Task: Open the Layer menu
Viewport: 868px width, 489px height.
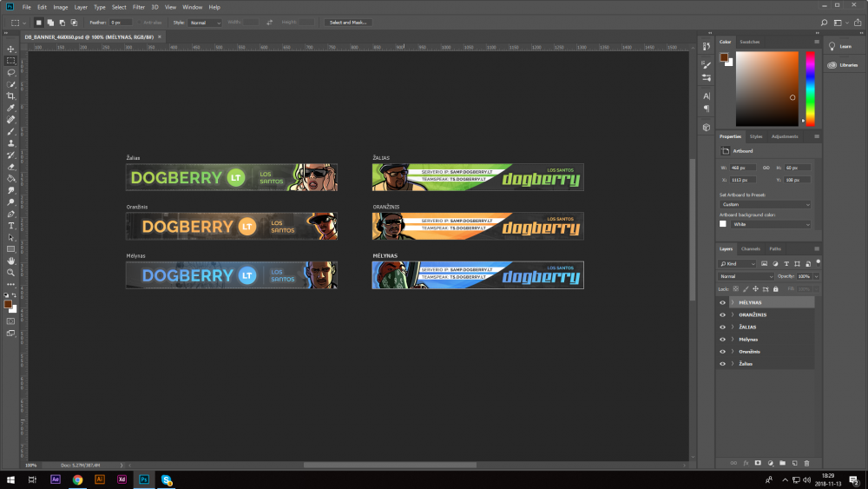Action: (x=81, y=7)
